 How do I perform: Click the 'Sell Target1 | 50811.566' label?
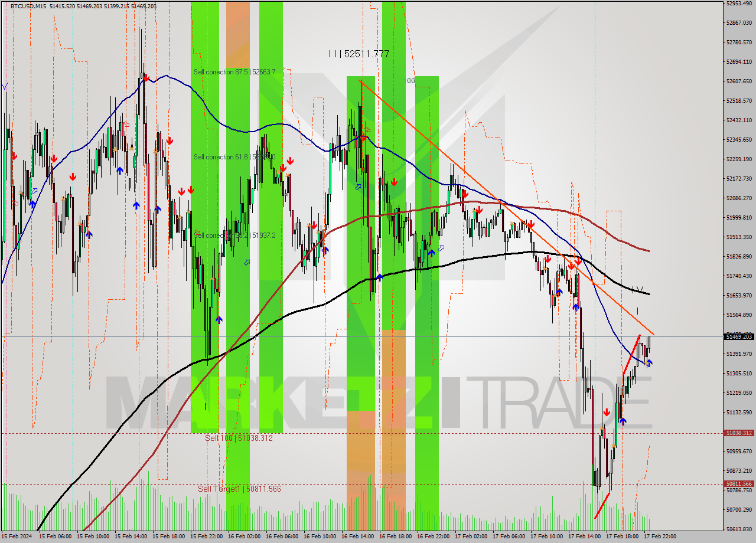239,489
